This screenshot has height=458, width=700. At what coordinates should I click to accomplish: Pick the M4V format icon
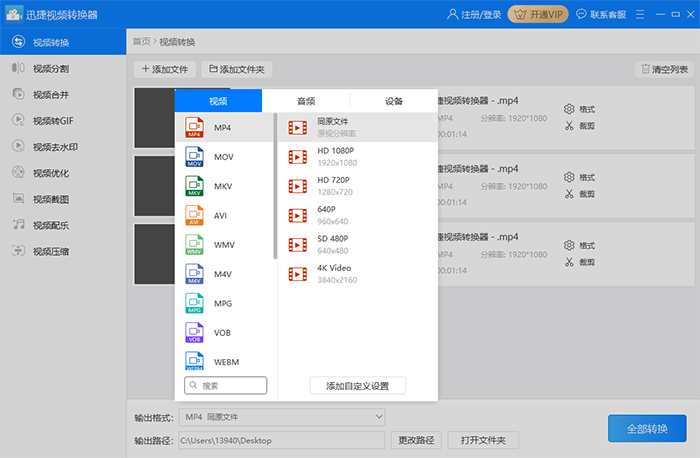(x=194, y=274)
